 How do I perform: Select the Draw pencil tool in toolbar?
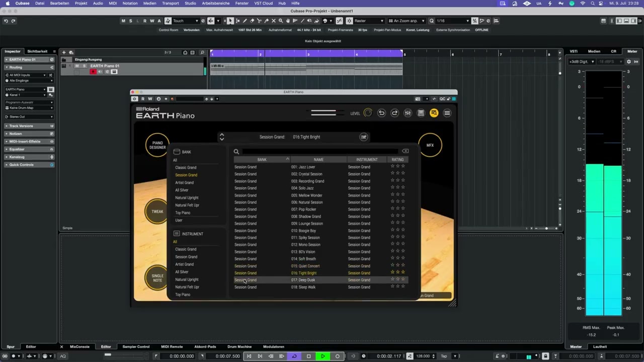(245, 21)
